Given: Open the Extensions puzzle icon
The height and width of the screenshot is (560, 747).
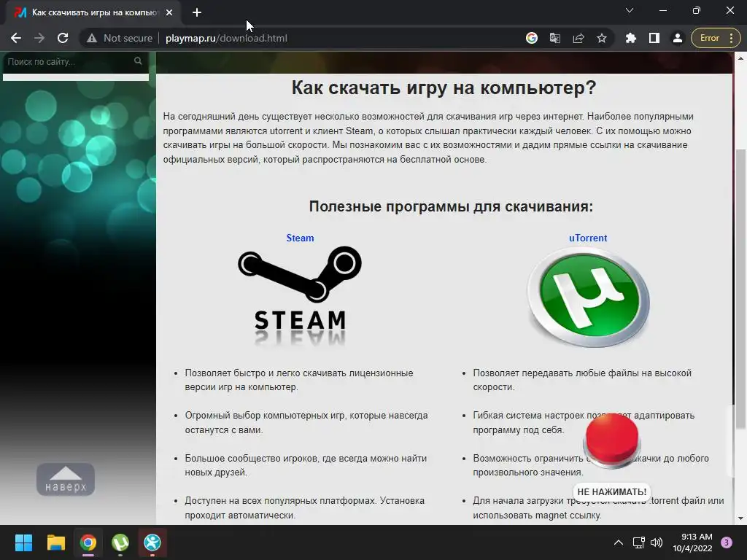Looking at the screenshot, I should pyautogui.click(x=631, y=38).
